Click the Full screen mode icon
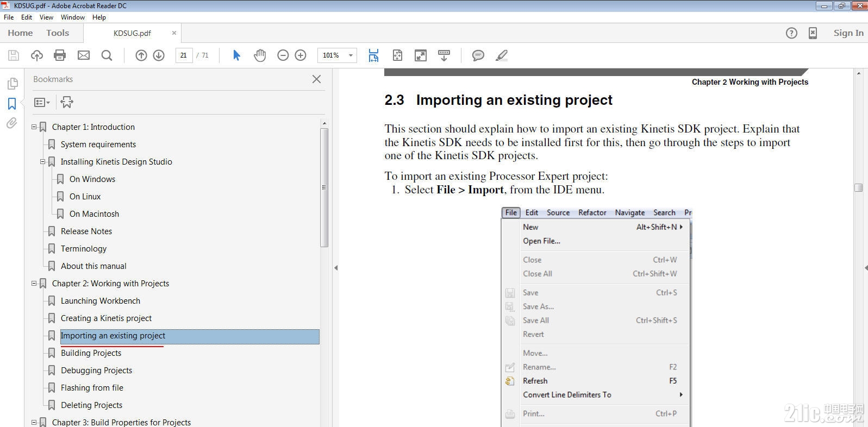868x427 pixels. (x=421, y=55)
